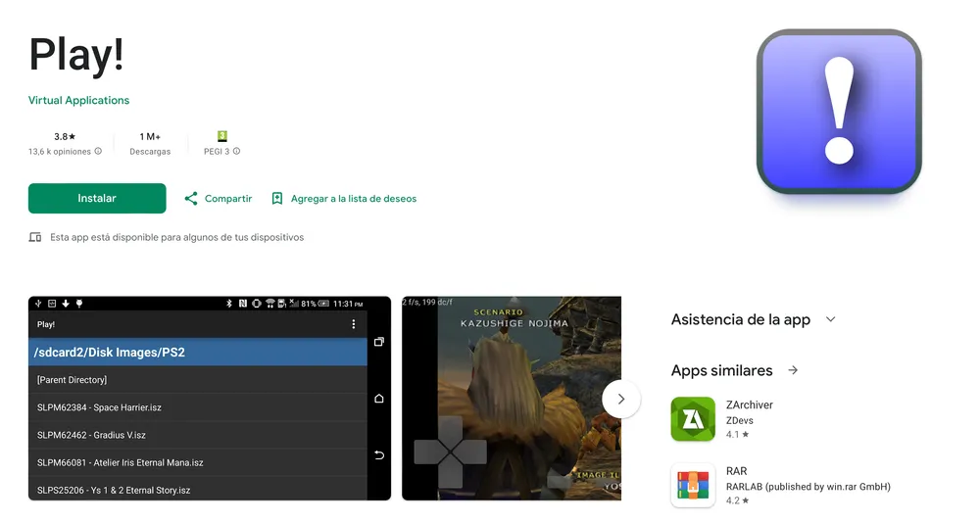Open the gameplay screenshot thumbnail

point(510,399)
